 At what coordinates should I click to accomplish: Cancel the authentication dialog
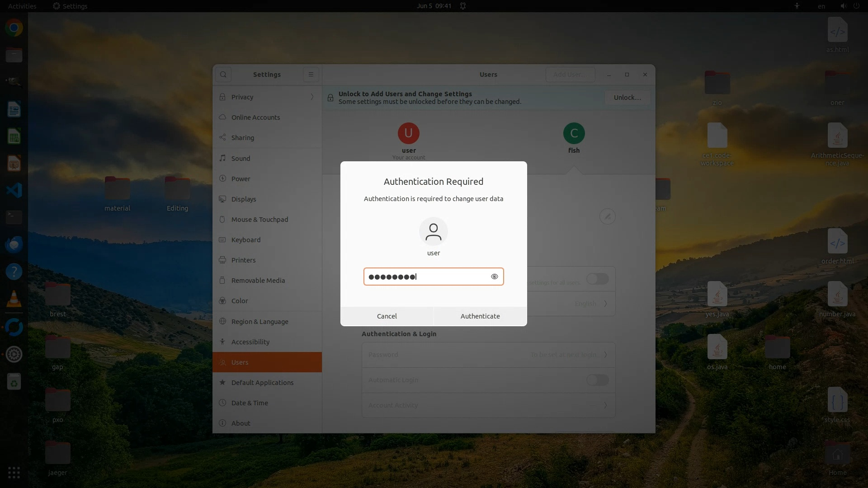[x=387, y=316]
